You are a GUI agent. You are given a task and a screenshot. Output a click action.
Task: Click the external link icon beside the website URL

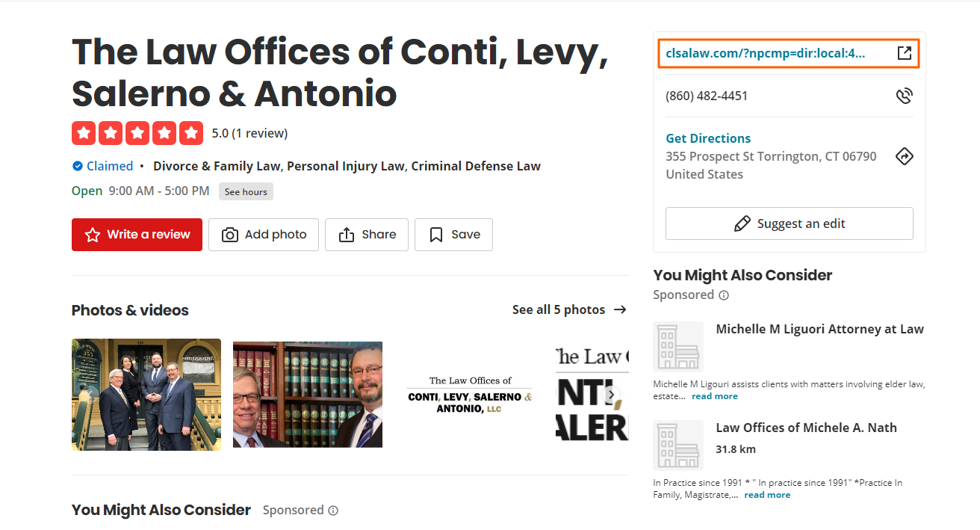coord(905,52)
